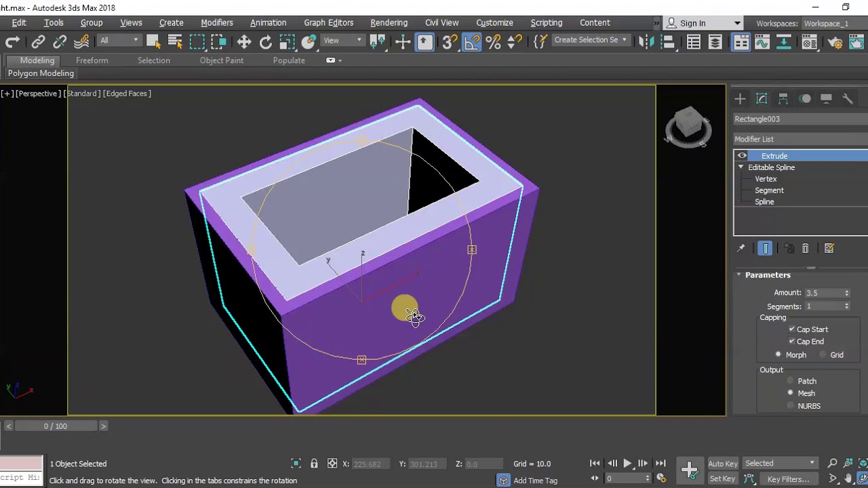Viewport: 868px width, 488px height.
Task: Open Configure Modifier Sets icon
Action: click(x=829, y=249)
